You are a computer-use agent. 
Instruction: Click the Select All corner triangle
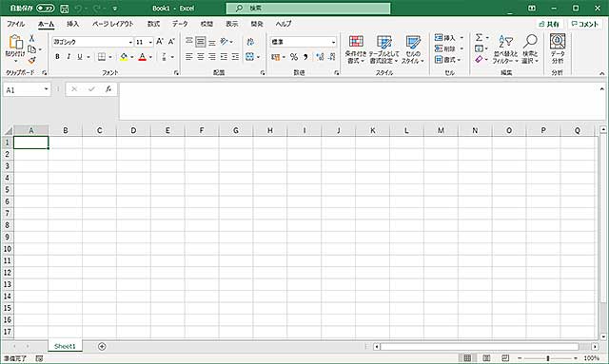coord(8,130)
